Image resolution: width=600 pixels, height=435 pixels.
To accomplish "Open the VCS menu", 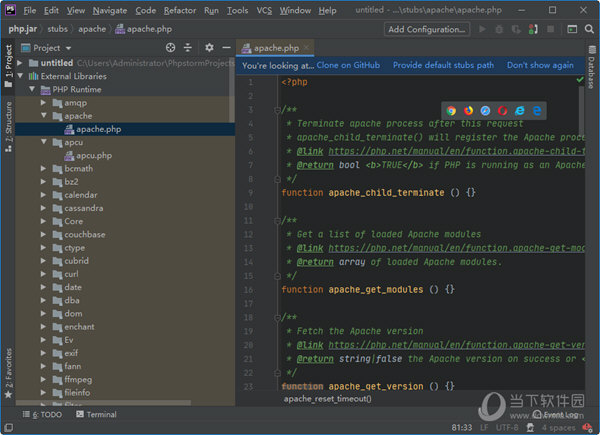I will point(264,10).
